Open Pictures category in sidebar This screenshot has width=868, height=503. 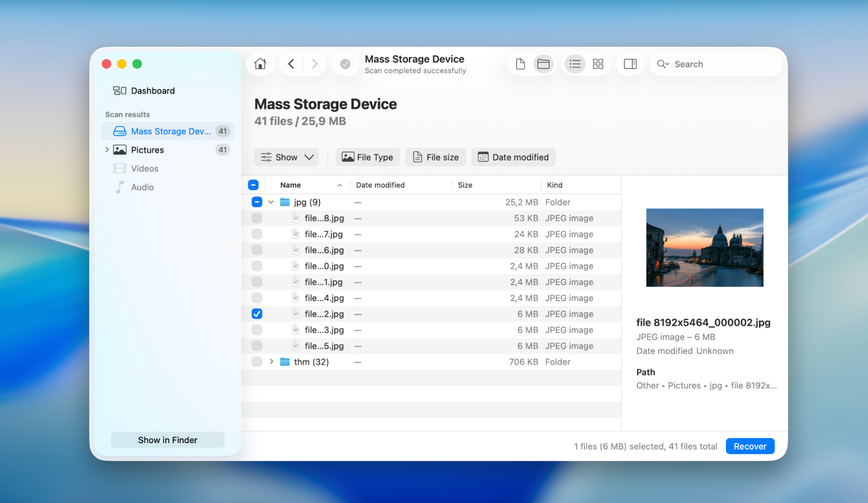click(x=168, y=150)
